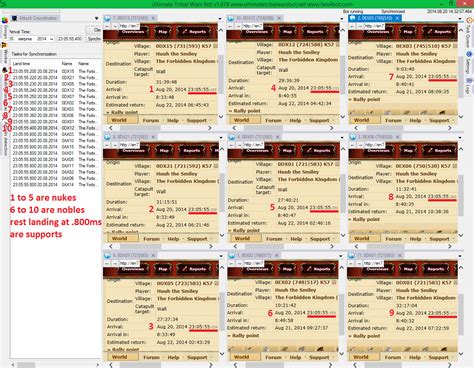Open dropdown arrow beside Attack Coordinator tab
The image size is (474, 368).
click(96, 18)
